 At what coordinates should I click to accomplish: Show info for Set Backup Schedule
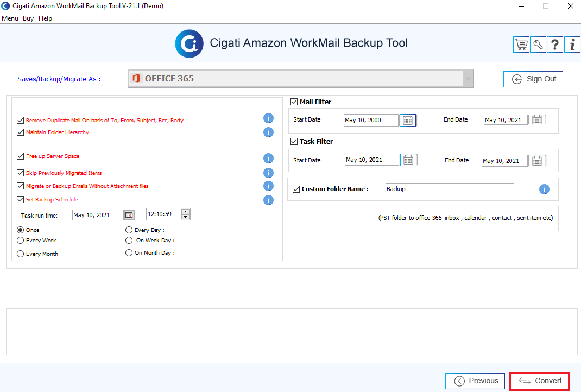click(268, 200)
